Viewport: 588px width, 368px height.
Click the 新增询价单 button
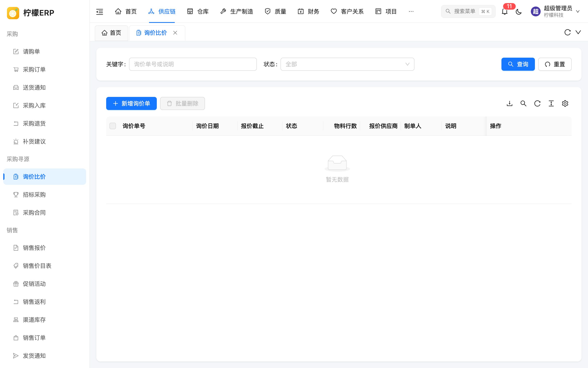point(131,103)
